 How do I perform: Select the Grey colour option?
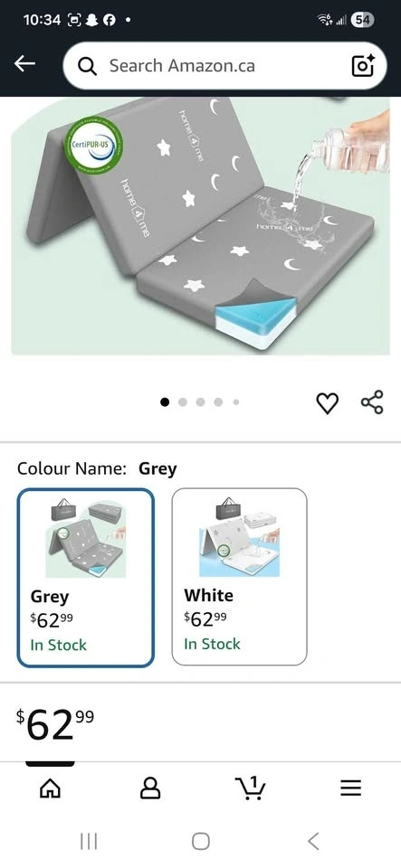coord(86,578)
